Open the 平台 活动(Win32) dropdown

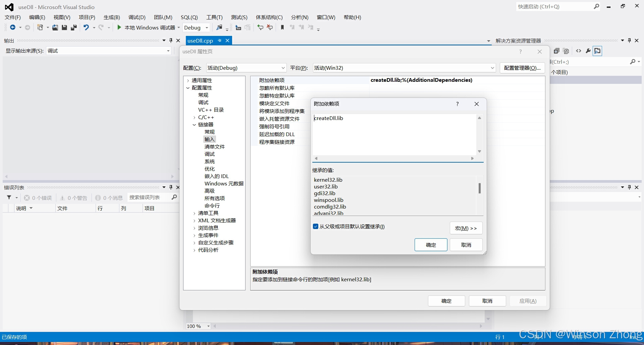tap(404, 68)
